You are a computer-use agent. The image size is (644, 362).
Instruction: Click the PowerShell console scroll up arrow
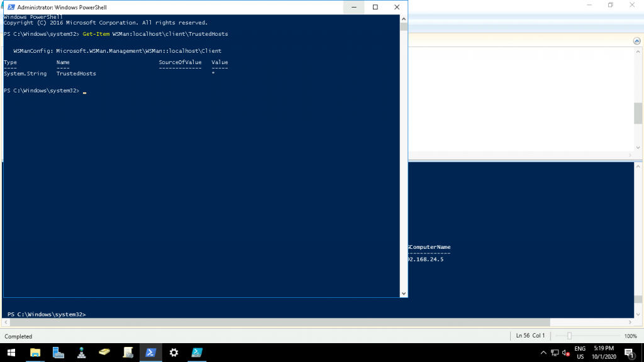pyautogui.click(x=404, y=19)
